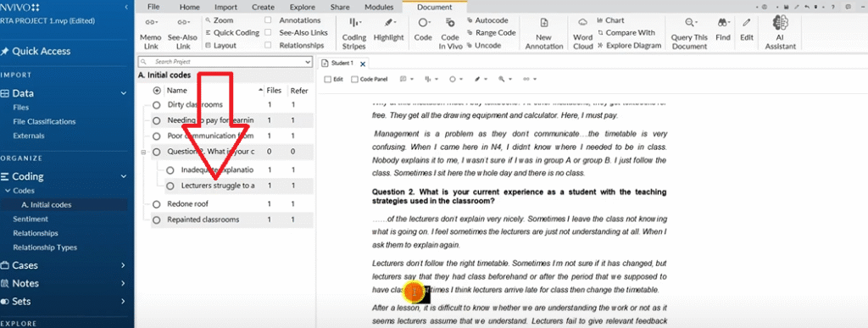This screenshot has height=328, width=868.
Task: Select the Highlight tool
Action: pos(388,30)
